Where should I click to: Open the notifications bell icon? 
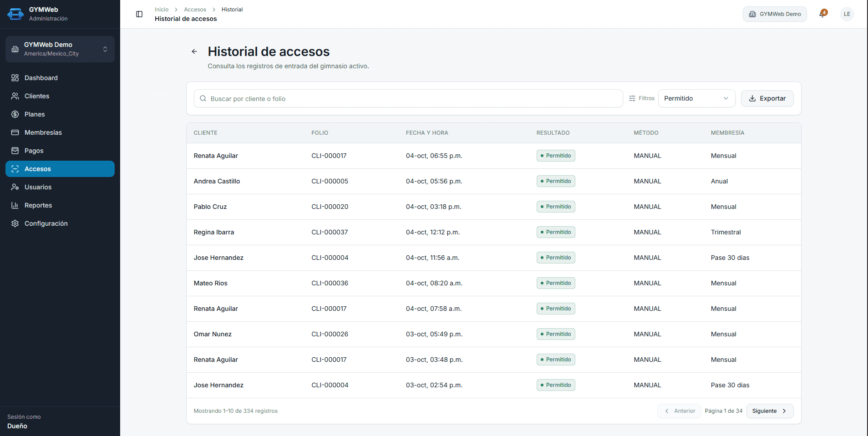point(823,14)
